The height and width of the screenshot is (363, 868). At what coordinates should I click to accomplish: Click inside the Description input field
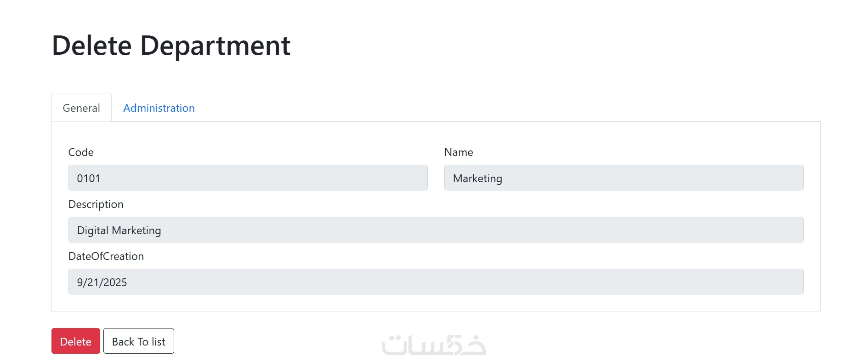(x=436, y=230)
